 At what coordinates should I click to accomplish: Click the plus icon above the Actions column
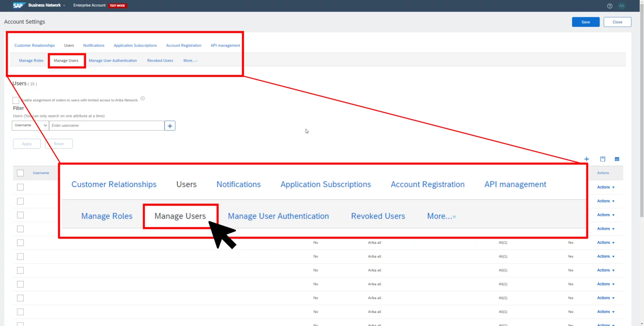[x=586, y=159]
